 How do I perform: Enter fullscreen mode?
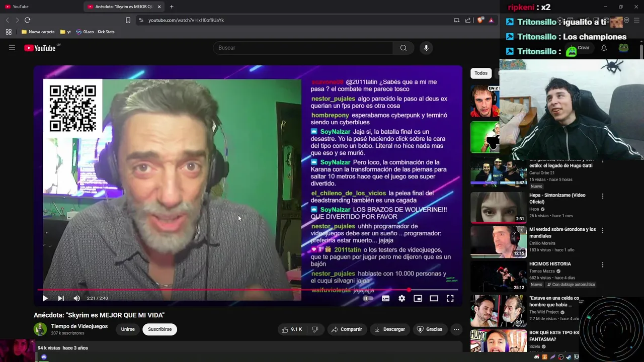tap(450, 298)
